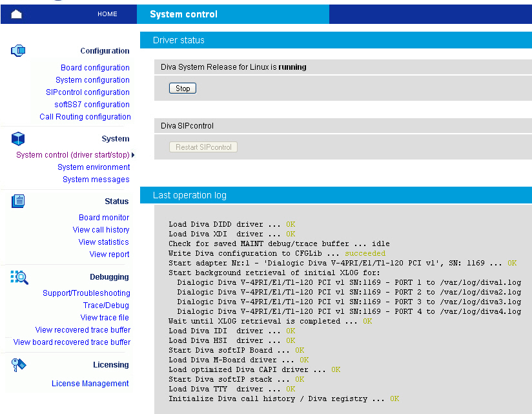Open SIPcontrol configuration
The width and height of the screenshot is (532, 414).
[88, 92]
